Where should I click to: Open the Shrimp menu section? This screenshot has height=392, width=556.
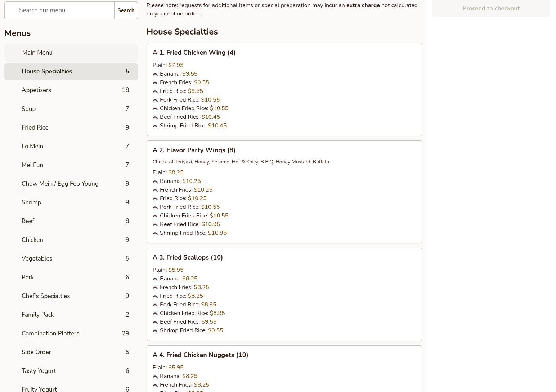[71, 203]
